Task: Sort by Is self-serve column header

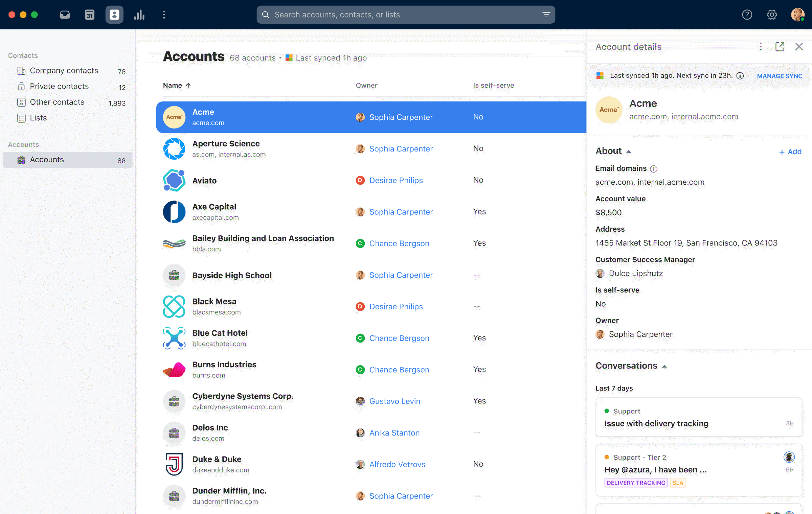Action: tap(493, 85)
